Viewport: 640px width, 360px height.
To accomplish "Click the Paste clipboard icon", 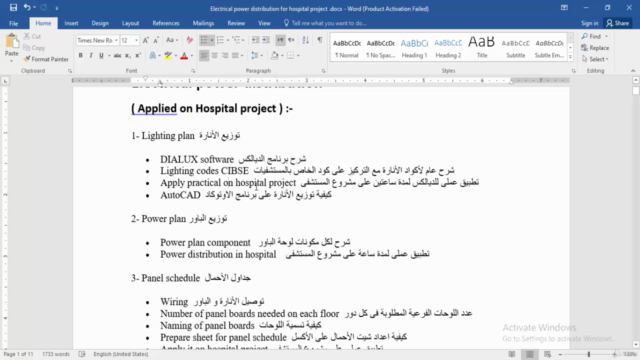I will [11, 42].
